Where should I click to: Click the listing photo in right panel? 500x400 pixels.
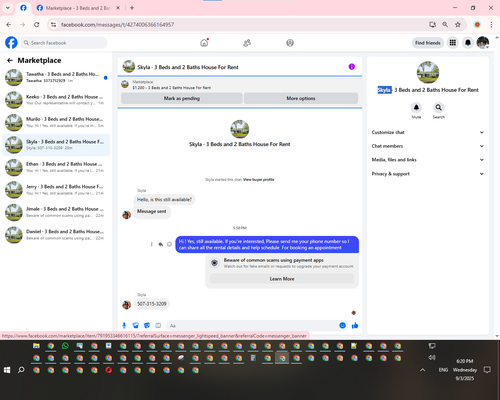point(428,72)
